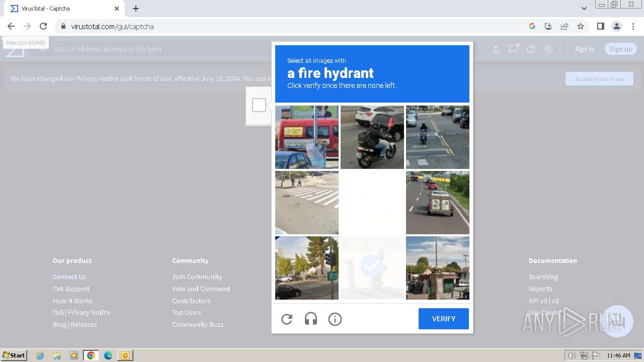Open a new browser tab
The width and height of the screenshot is (644, 362).
136,9
